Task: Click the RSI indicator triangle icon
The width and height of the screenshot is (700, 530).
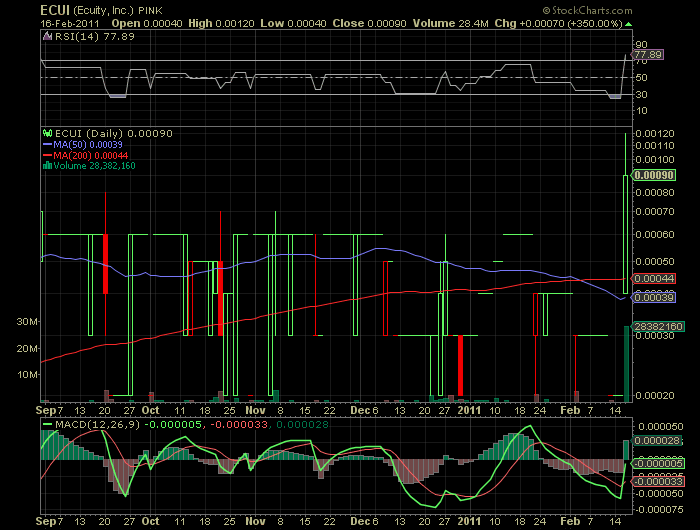Action: point(47,36)
